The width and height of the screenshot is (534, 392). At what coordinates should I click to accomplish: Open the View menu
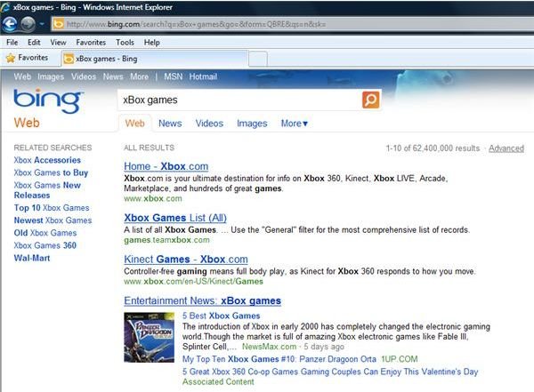coord(58,43)
